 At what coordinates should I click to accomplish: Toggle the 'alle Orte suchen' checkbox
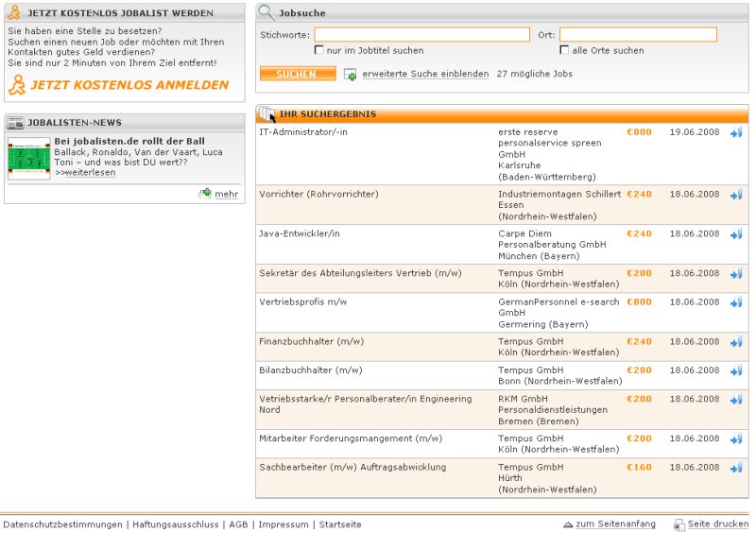click(565, 50)
